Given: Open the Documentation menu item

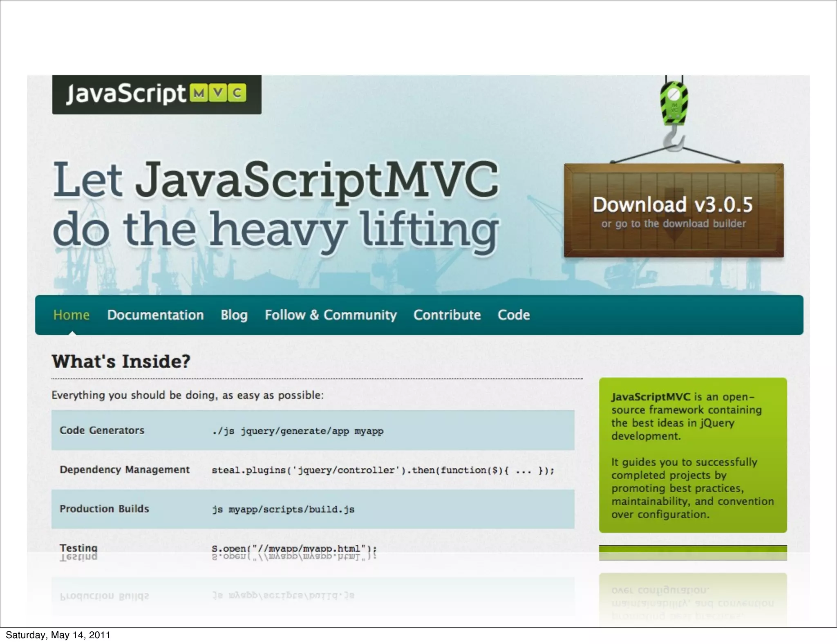Looking at the screenshot, I should pyautogui.click(x=155, y=315).
